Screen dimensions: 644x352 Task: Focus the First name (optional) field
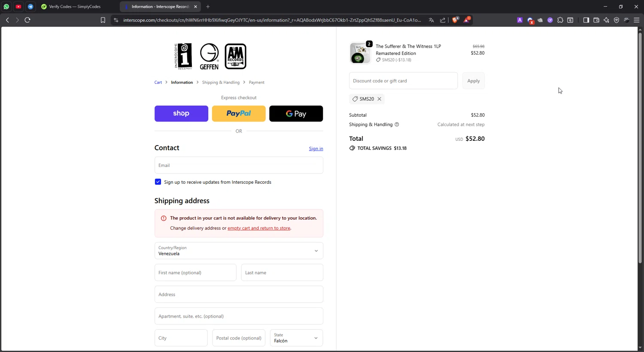(195, 273)
